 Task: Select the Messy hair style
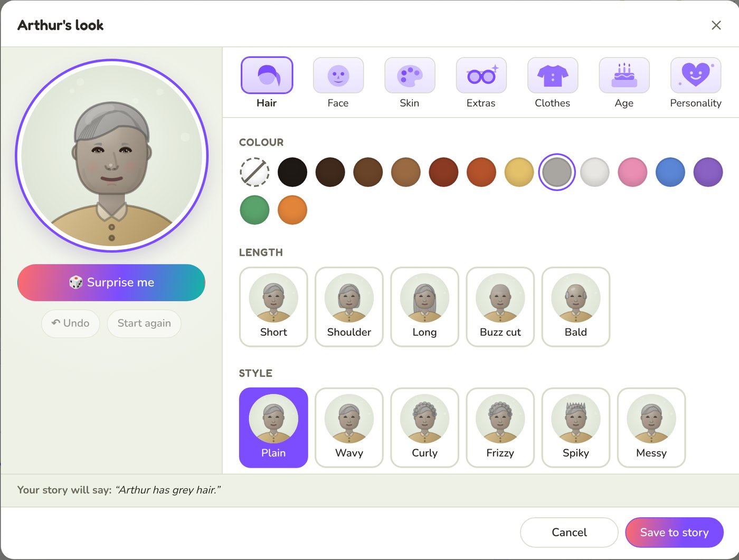651,428
